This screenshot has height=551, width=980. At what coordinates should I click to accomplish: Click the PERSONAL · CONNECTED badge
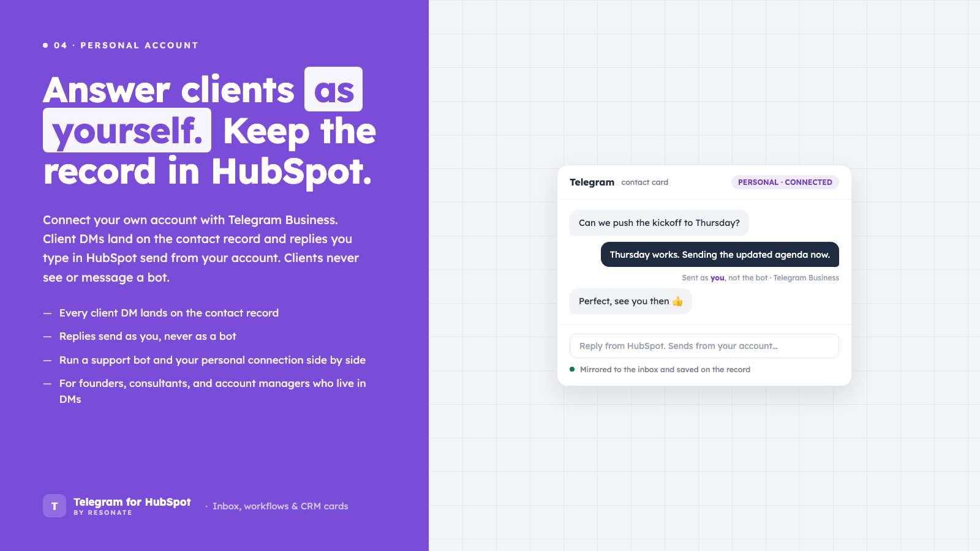pyautogui.click(x=785, y=182)
